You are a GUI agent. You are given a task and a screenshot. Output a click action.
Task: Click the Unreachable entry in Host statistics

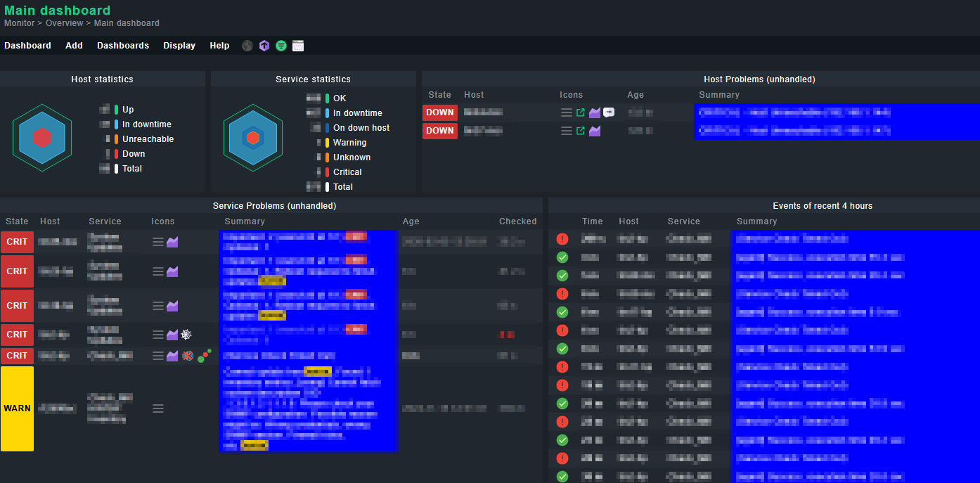[148, 139]
